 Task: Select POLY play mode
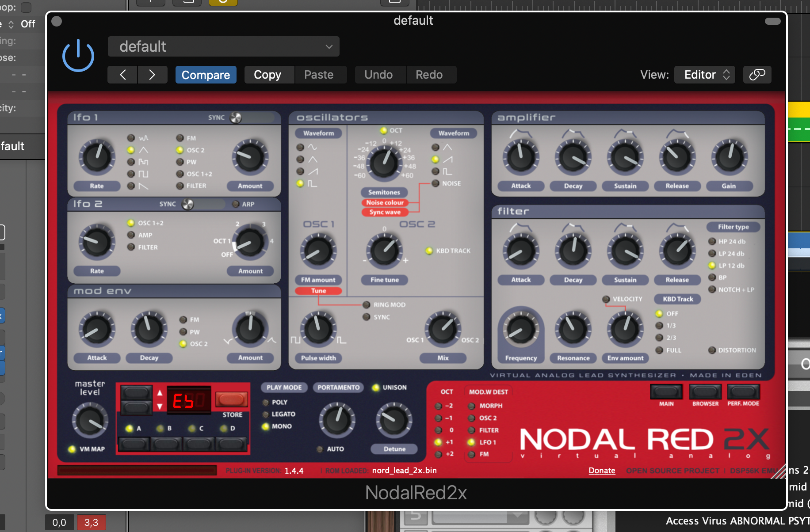[265, 403]
